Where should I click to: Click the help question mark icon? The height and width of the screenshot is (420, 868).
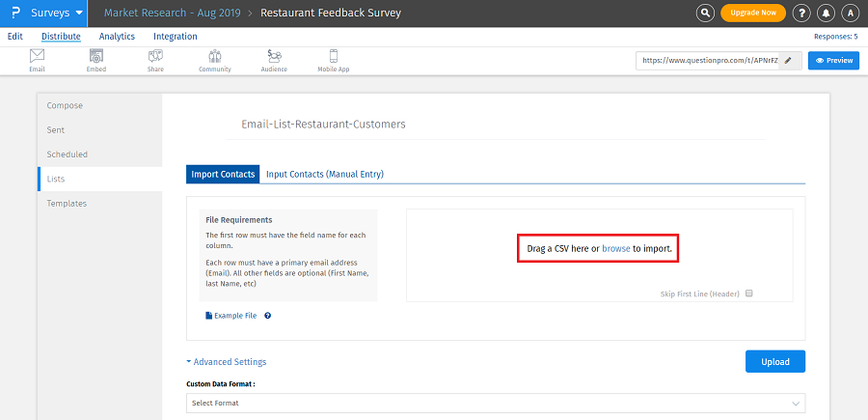tap(800, 13)
